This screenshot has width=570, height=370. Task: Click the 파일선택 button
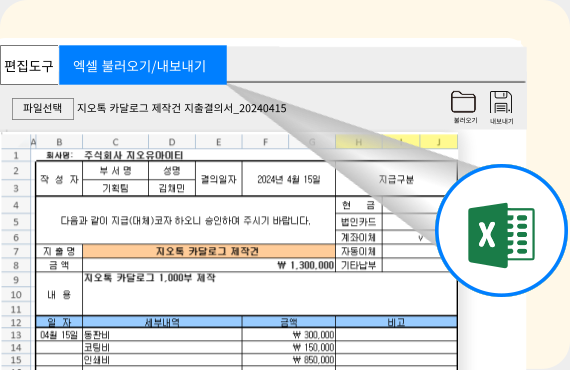(x=43, y=108)
